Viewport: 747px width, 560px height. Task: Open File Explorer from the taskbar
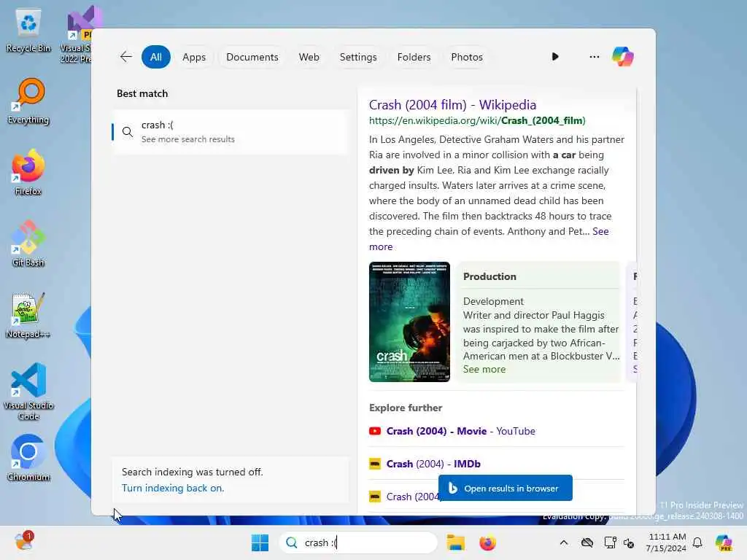click(x=455, y=542)
